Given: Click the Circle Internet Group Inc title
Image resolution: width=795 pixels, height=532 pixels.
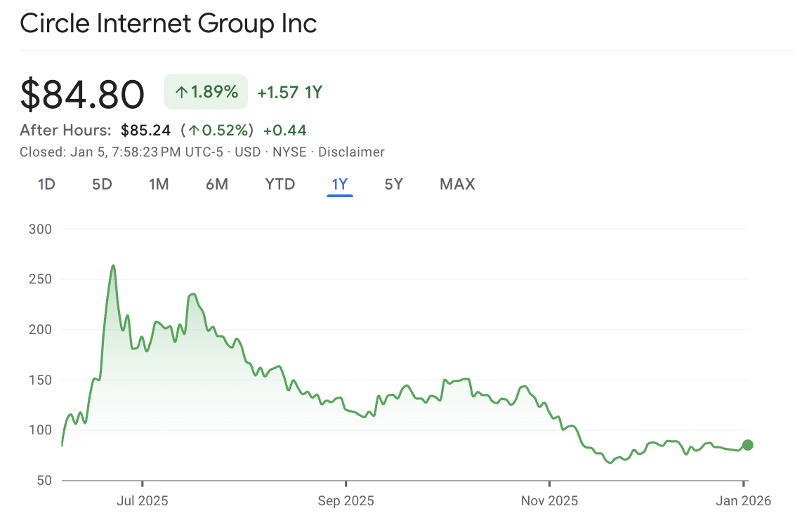Looking at the screenshot, I should [x=169, y=24].
